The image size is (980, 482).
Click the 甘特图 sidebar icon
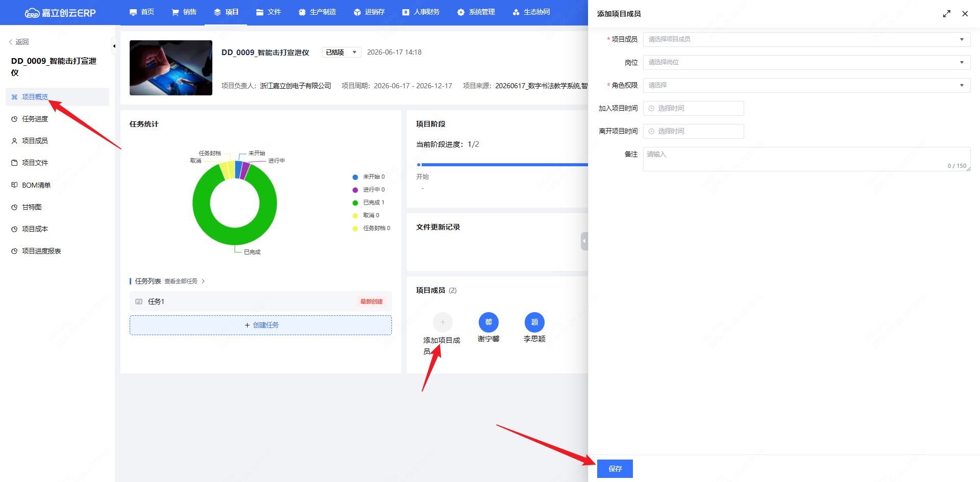pos(14,207)
